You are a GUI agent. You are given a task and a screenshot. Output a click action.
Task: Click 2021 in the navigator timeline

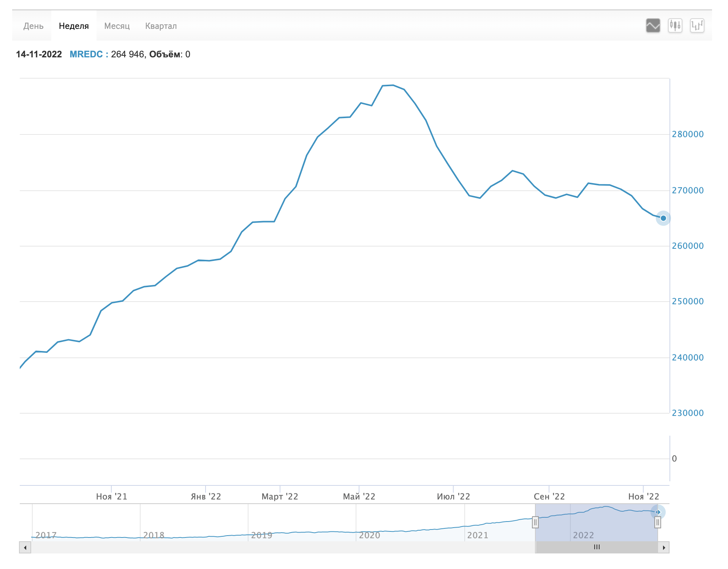(478, 535)
